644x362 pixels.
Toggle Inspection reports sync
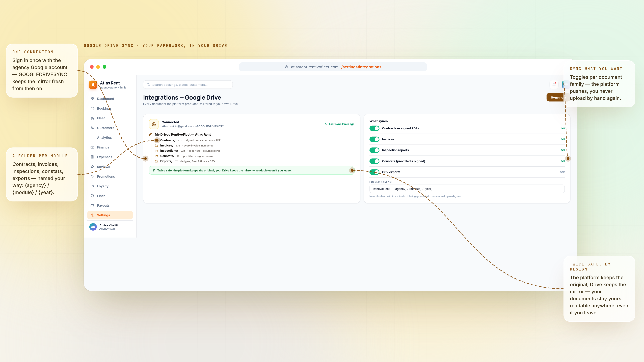(x=374, y=150)
